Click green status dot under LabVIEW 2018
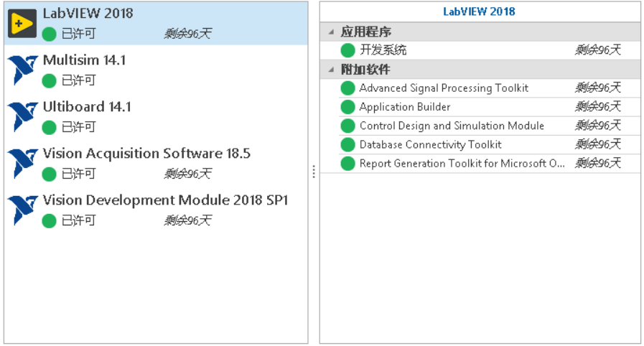 point(49,34)
